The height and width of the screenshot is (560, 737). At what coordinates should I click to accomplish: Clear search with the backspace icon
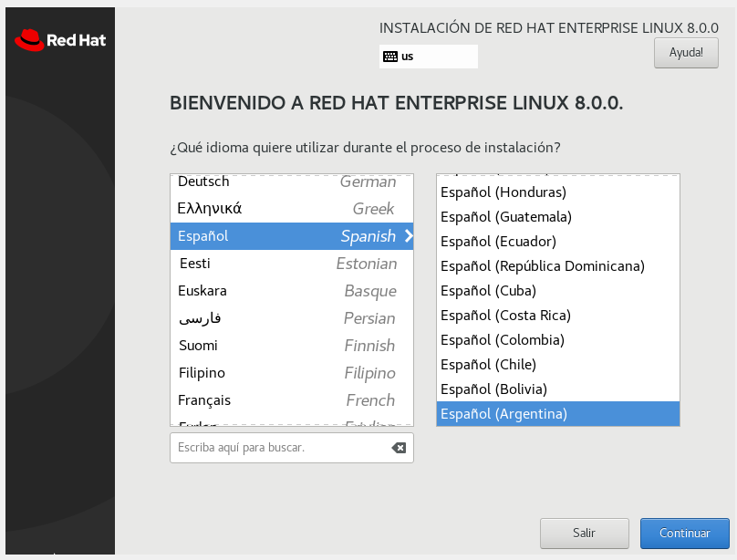coord(399,448)
